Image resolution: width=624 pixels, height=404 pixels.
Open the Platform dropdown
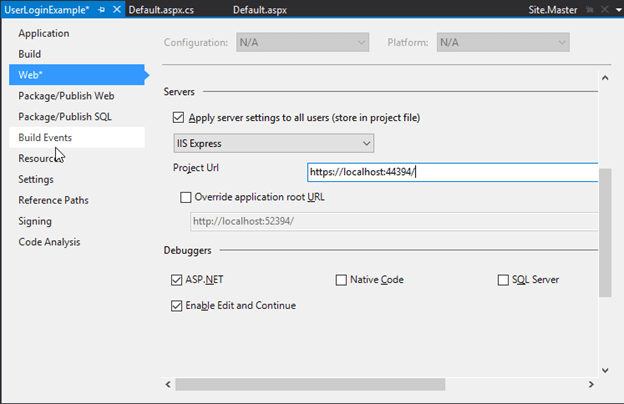pos(503,43)
